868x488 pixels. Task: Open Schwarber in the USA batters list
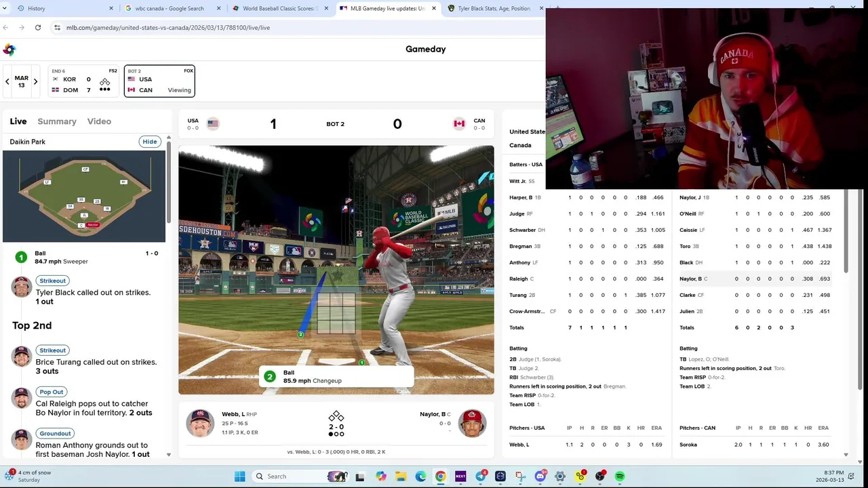coord(523,230)
